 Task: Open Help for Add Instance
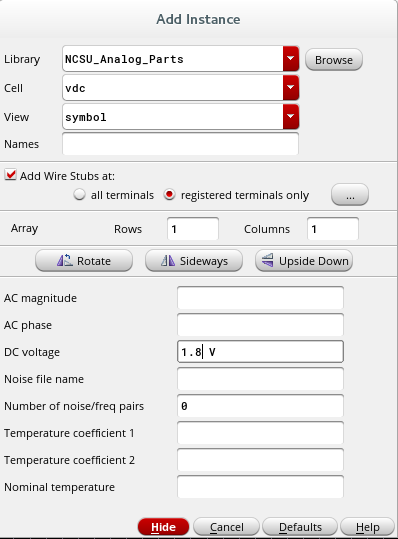pos(367,527)
